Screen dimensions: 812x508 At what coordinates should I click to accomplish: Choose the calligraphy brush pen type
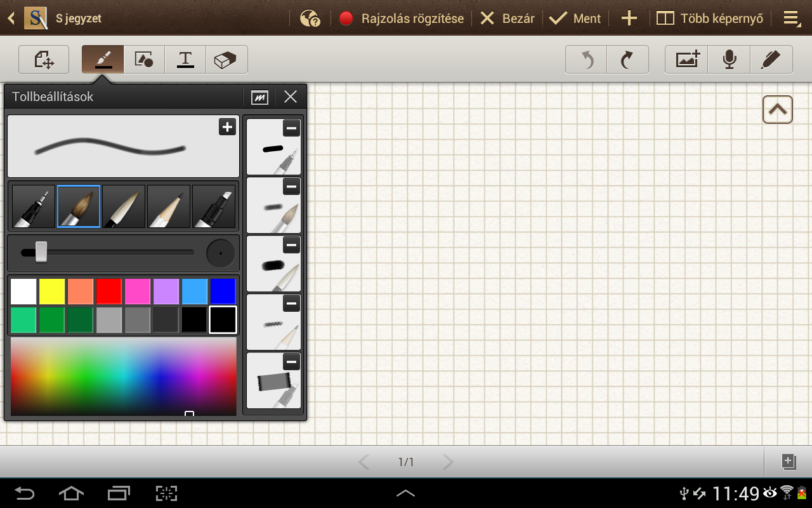pos(124,206)
